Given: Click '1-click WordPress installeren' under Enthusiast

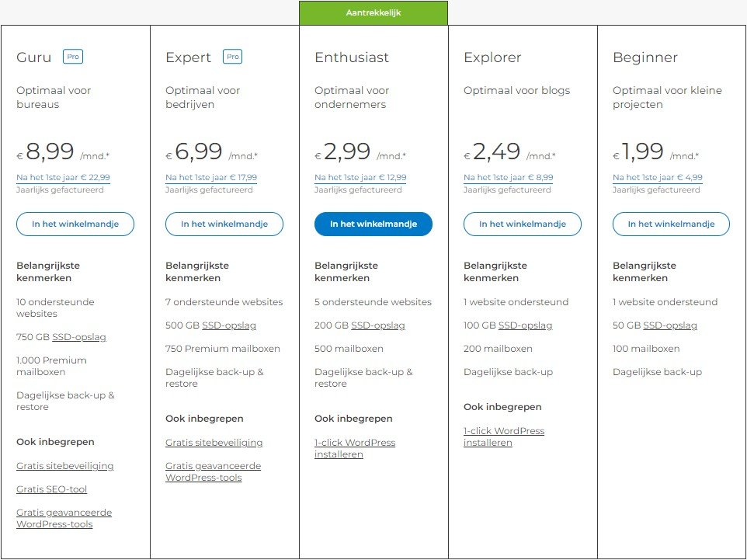Looking at the screenshot, I should pyautogui.click(x=354, y=447).
